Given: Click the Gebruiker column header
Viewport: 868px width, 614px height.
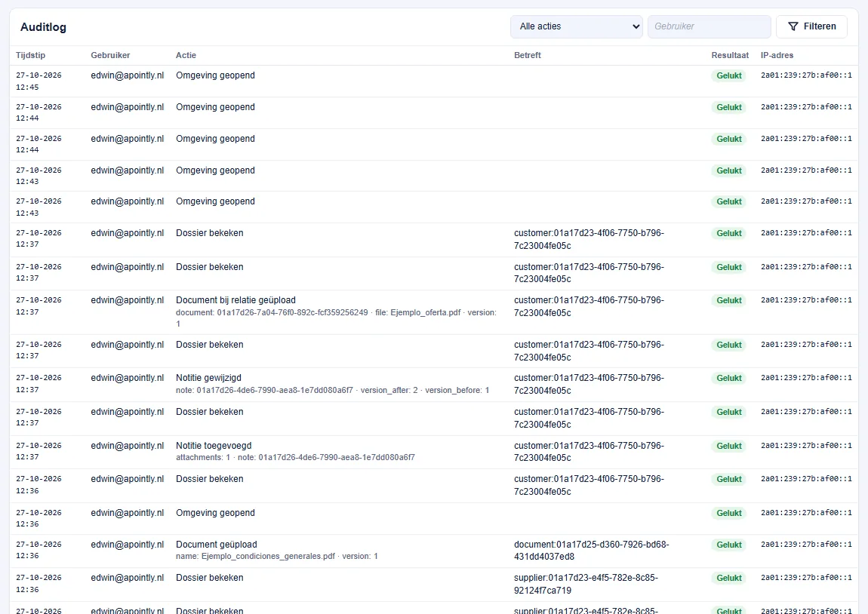Looking at the screenshot, I should coord(110,55).
